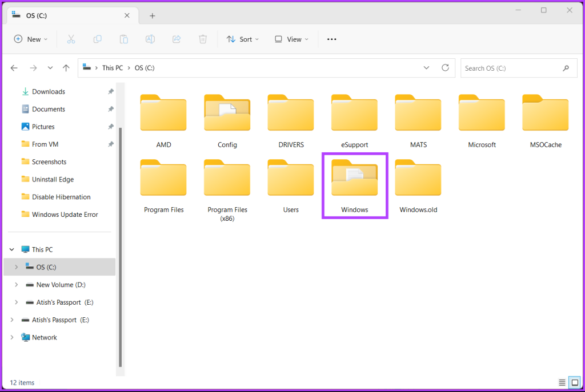
Task: Open the See more (...) menu
Action: click(x=331, y=39)
